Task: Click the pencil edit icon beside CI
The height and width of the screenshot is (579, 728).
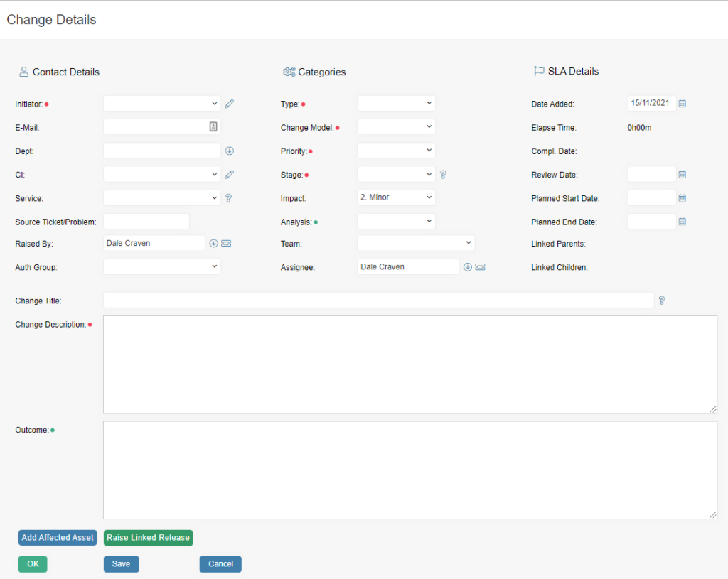Action: coord(229,174)
